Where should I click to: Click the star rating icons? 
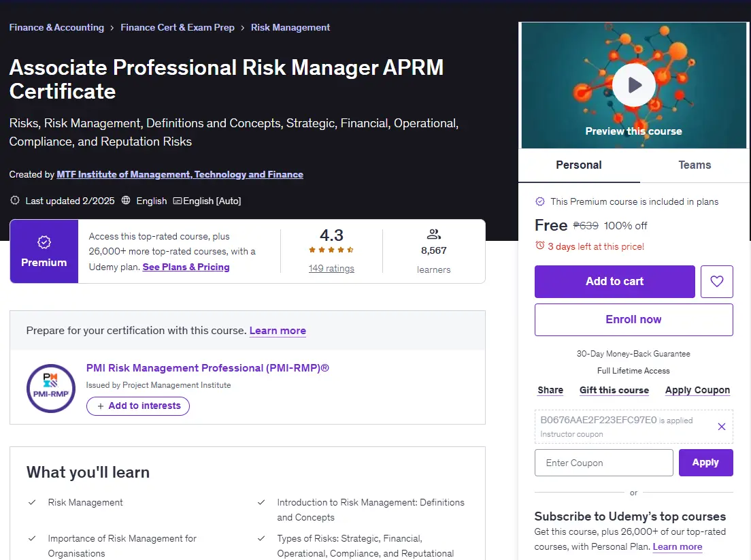(x=331, y=250)
